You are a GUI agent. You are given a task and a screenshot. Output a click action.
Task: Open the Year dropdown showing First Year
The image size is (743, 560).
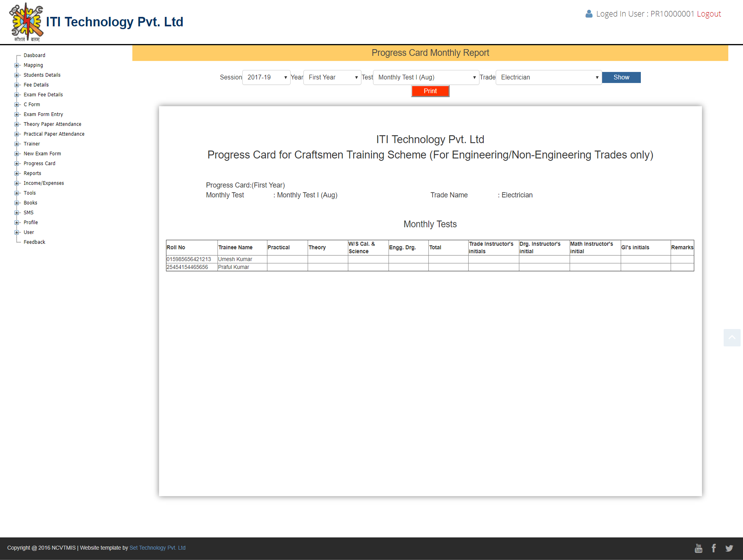pyautogui.click(x=332, y=77)
